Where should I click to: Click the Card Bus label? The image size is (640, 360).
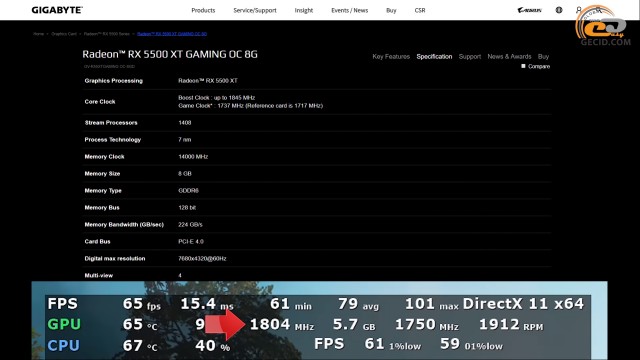click(x=97, y=242)
